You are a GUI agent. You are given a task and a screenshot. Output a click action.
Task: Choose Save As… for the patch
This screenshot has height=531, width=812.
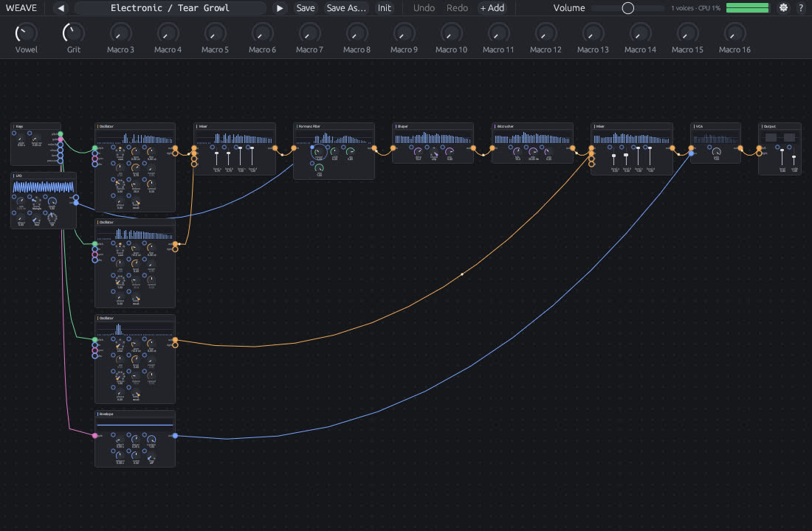click(346, 8)
